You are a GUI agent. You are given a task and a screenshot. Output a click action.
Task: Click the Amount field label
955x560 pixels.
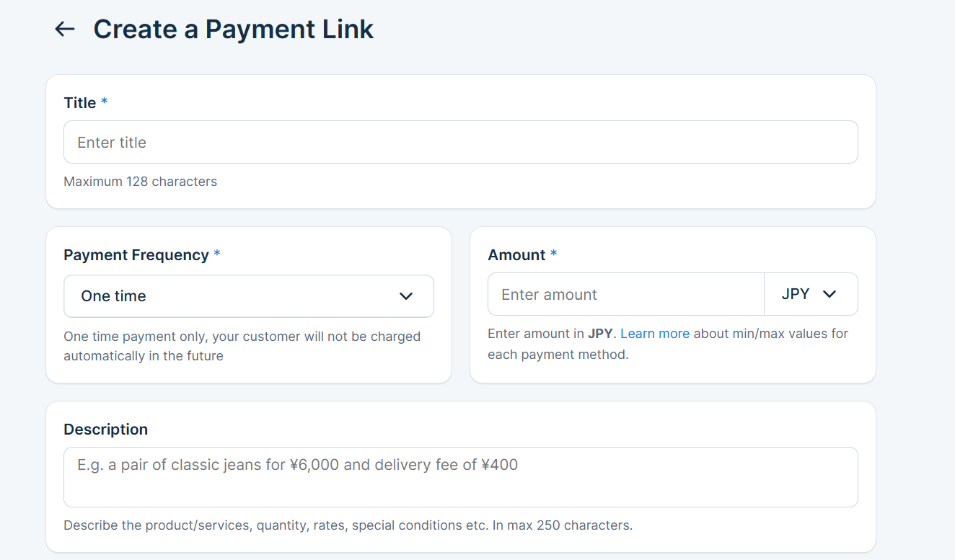pos(516,255)
